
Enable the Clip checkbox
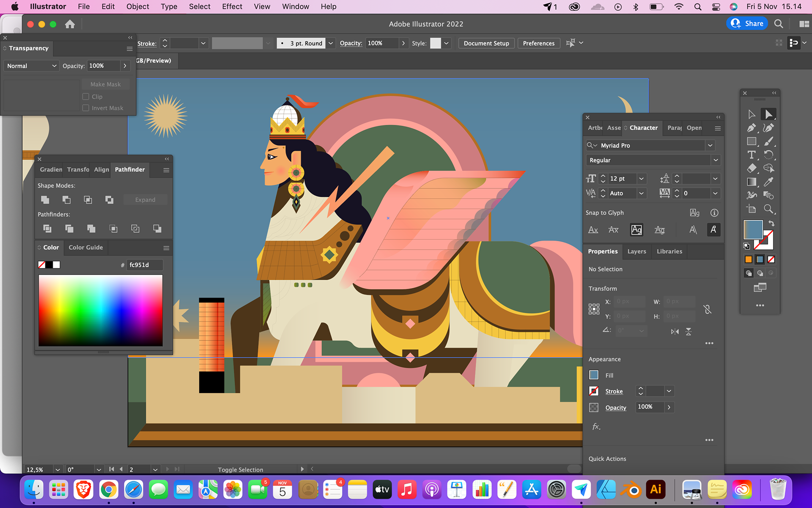click(86, 97)
